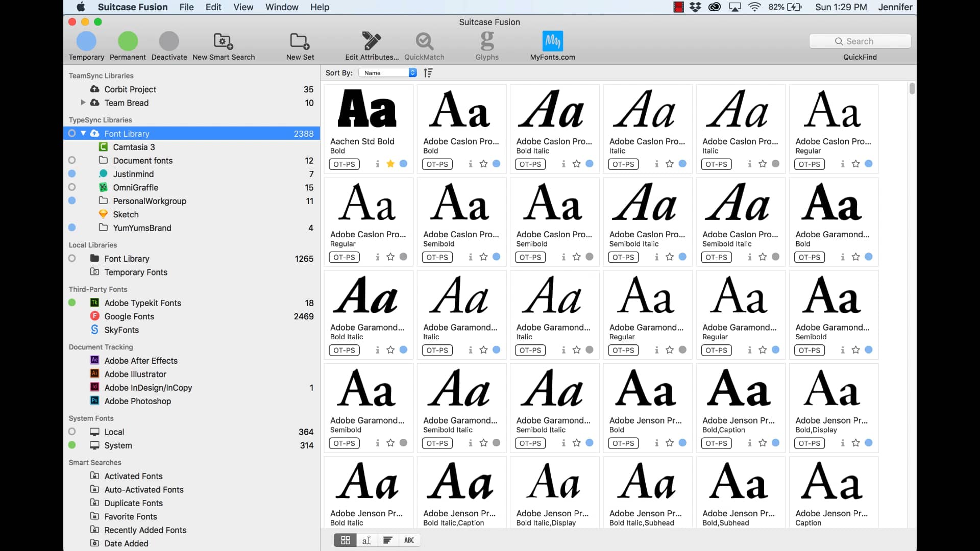Click the Permanent activation icon
This screenshot has height=551, width=980.
(x=128, y=41)
